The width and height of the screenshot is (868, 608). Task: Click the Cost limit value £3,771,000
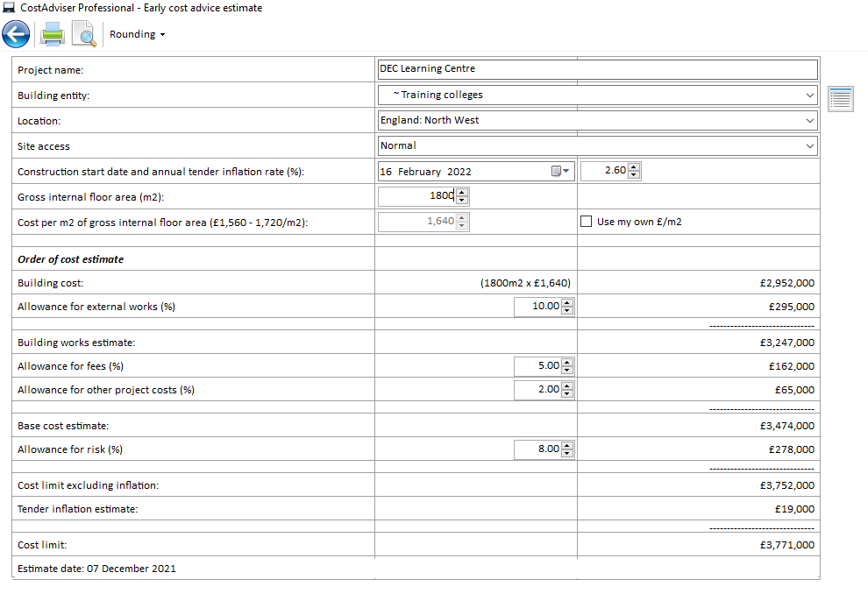(786, 545)
